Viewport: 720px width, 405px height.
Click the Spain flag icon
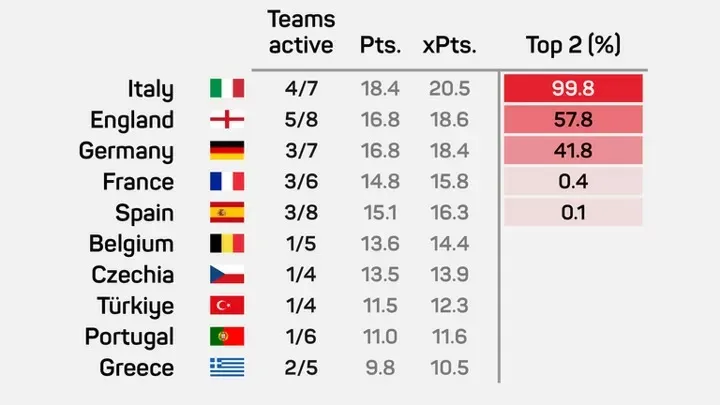pos(227,213)
